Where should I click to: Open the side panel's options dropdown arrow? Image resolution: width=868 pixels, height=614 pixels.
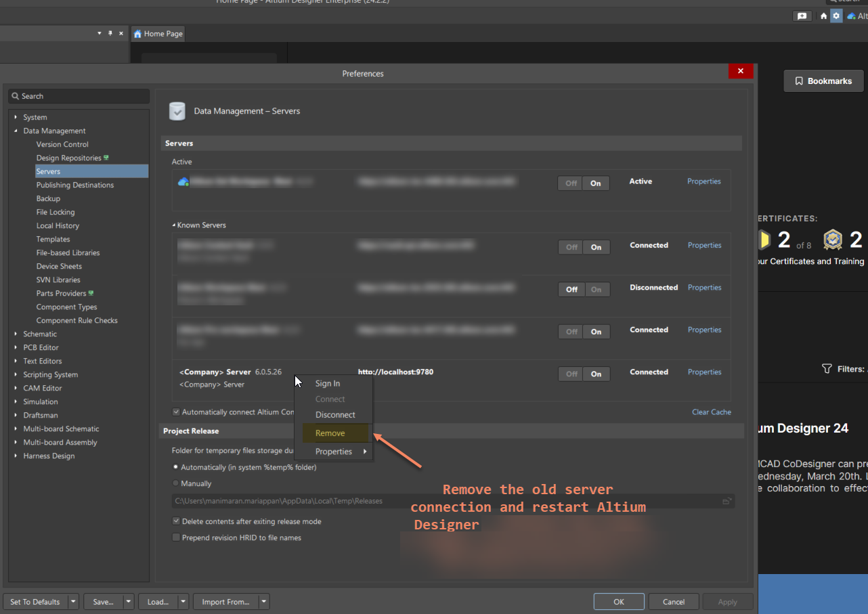pyautogui.click(x=99, y=33)
